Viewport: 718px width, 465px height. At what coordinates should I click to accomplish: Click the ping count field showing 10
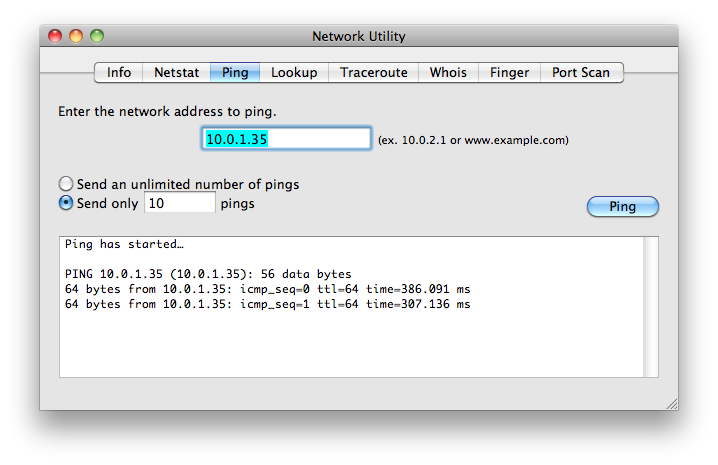(x=180, y=202)
